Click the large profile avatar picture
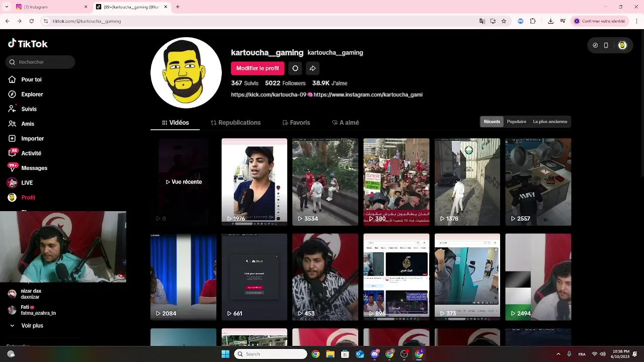Screen dimensions: 644x362 coord(186,73)
